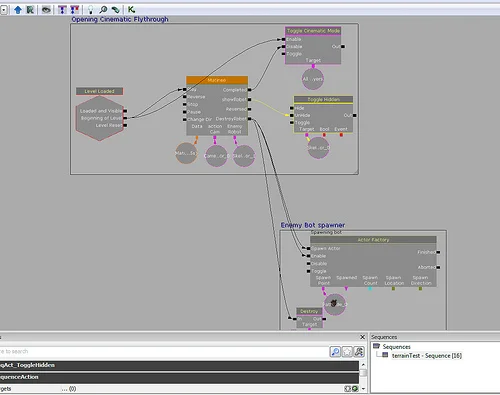Open the toolbar dropdown arrow at far left
This screenshot has width=500, height=395.
(x=3, y=10)
